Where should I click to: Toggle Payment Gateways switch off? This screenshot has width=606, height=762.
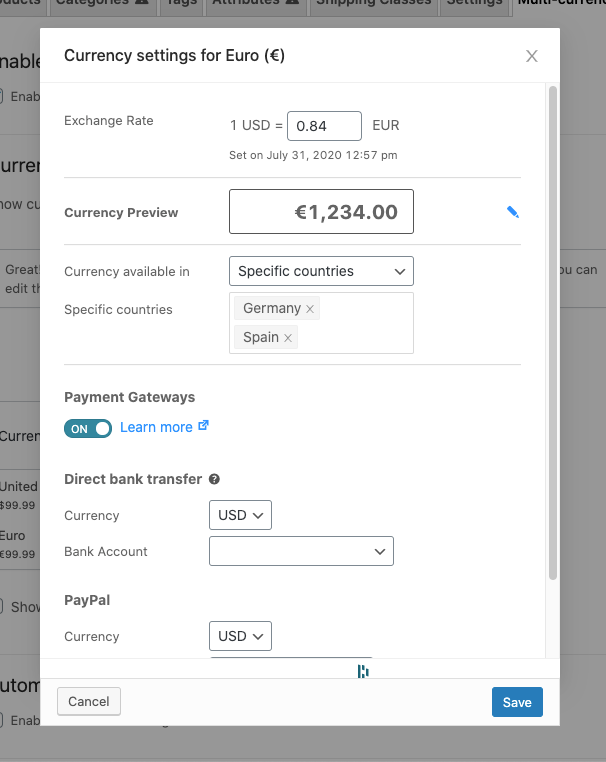88,428
